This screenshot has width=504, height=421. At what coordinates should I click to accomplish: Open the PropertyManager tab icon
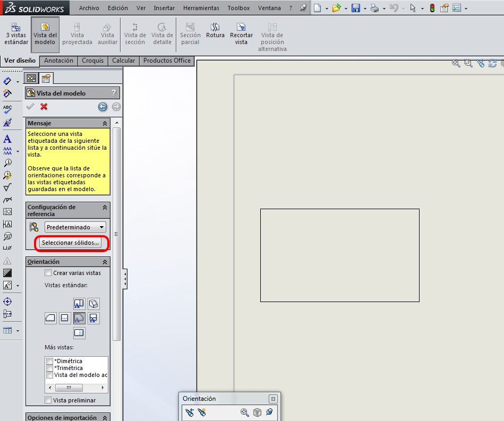[x=46, y=78]
